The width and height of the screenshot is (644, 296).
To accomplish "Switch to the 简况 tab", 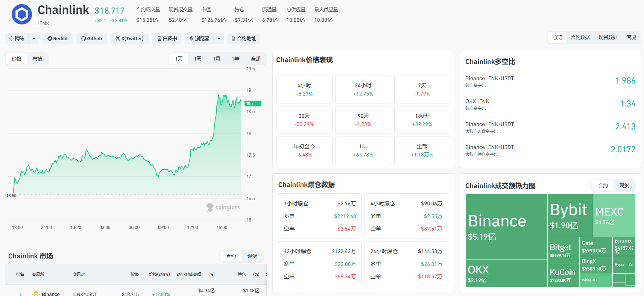I will (631, 37).
